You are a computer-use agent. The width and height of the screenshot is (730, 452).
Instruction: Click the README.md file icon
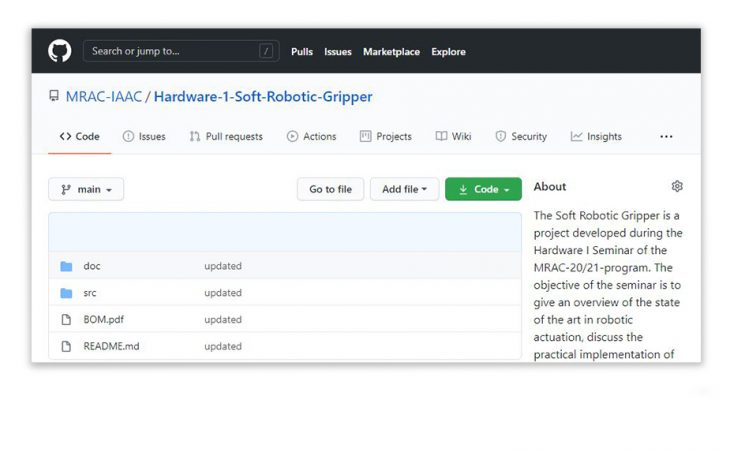(x=66, y=346)
